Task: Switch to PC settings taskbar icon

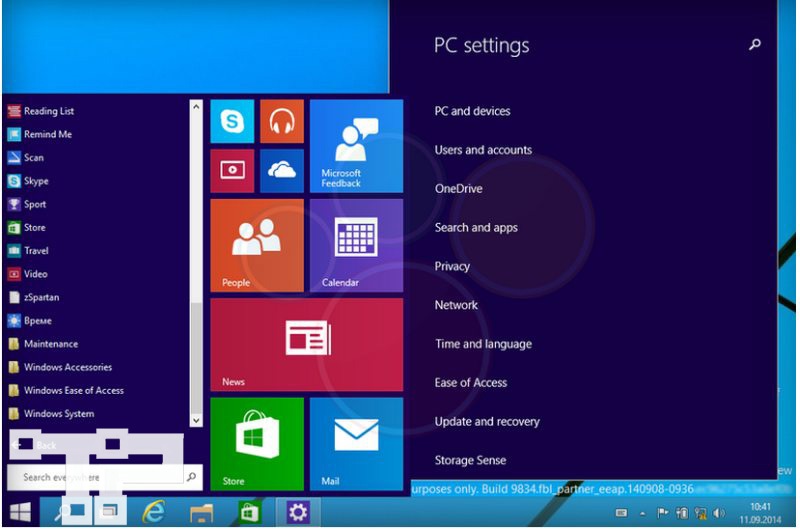Action: pyautogui.click(x=298, y=512)
